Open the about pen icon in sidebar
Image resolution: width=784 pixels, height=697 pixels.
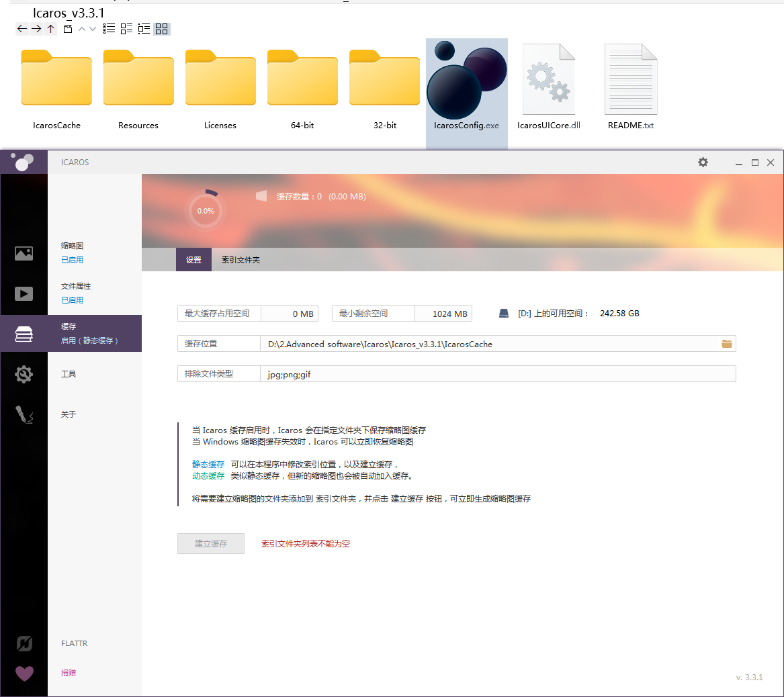pyautogui.click(x=24, y=414)
